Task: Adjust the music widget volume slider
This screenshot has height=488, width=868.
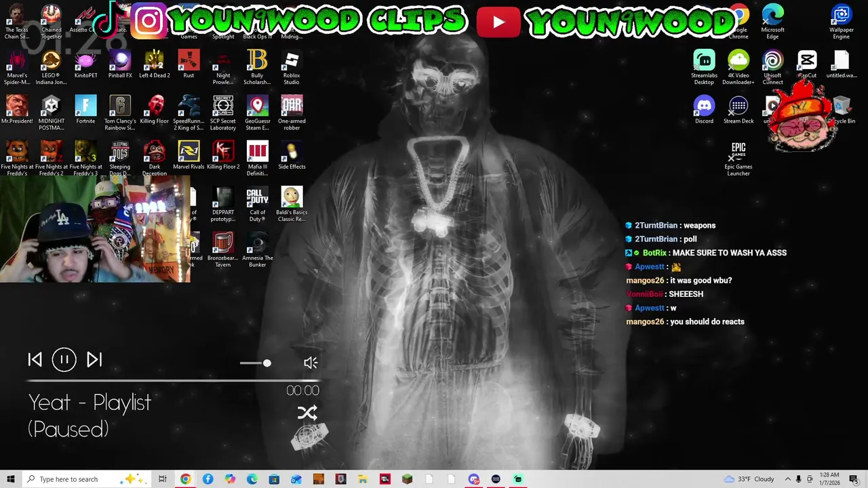Action: (x=256, y=363)
